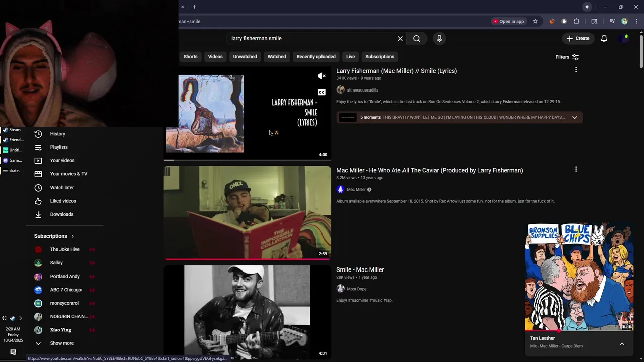Unmute the Larry Fisherman Smile preview
This screenshot has height=362, width=644.
point(321,76)
